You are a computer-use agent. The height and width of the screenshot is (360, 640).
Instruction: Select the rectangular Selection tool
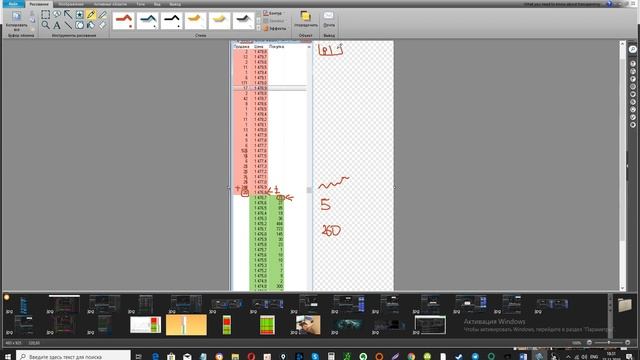point(45,15)
